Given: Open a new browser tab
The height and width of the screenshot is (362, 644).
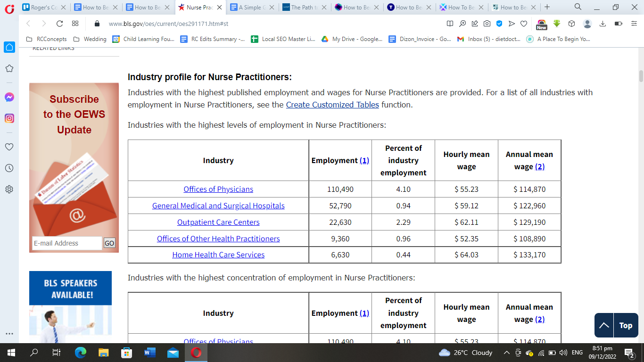Looking at the screenshot, I should tap(547, 7).
